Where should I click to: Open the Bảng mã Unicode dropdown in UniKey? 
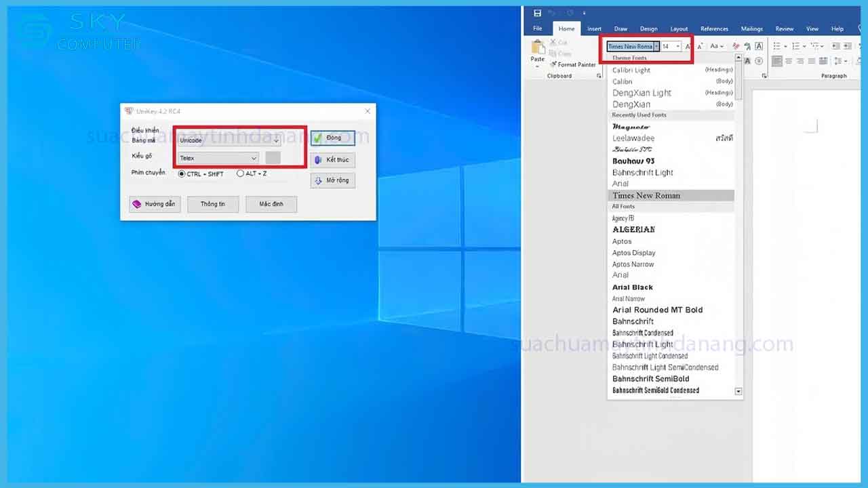pos(229,140)
